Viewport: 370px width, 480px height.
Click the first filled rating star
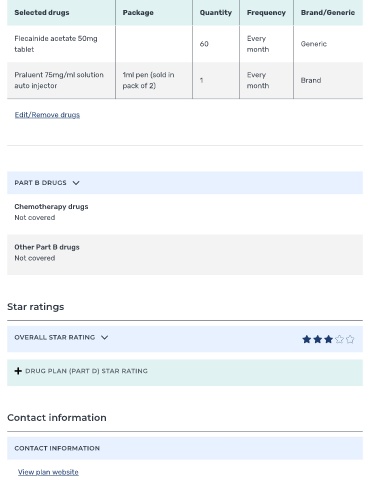tap(306, 339)
